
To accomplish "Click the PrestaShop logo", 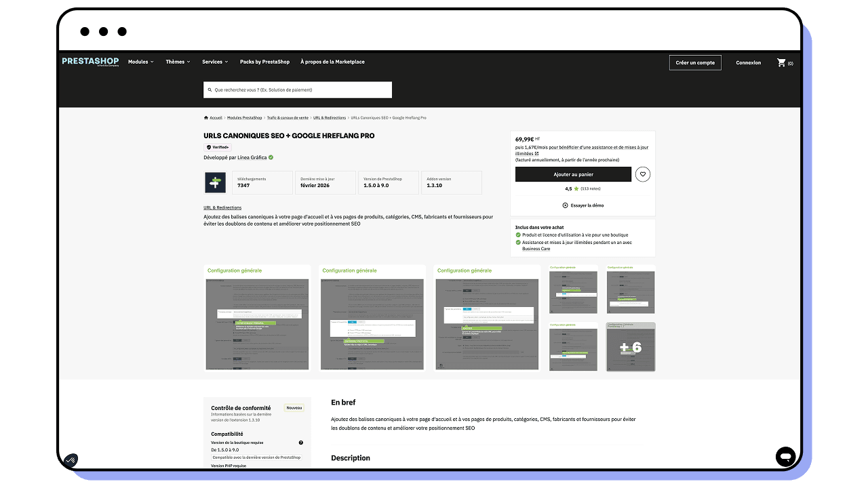I will coord(90,62).
